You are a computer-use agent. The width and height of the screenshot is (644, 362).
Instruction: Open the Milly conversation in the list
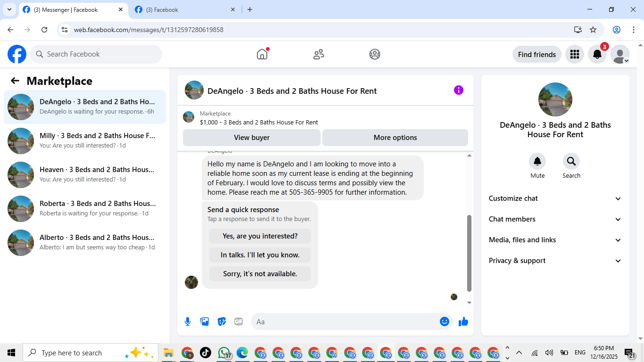click(x=85, y=141)
